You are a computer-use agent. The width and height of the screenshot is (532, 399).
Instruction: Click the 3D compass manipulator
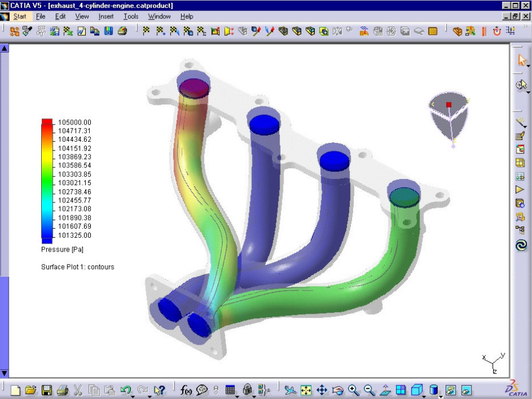[450, 119]
